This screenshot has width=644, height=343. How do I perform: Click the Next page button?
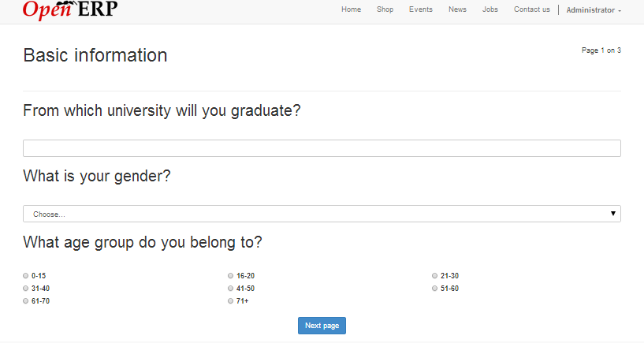pyautogui.click(x=322, y=326)
